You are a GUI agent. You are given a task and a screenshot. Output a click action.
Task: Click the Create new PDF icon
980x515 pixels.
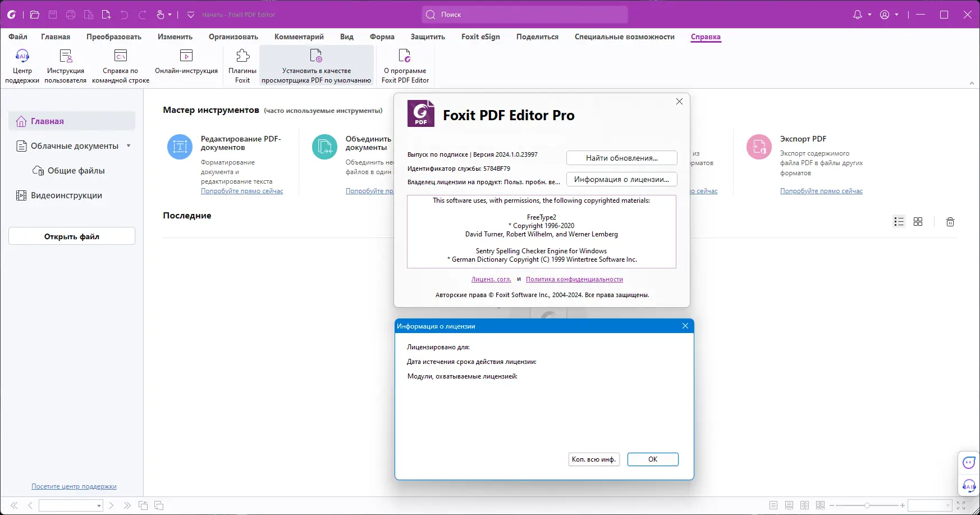point(107,15)
